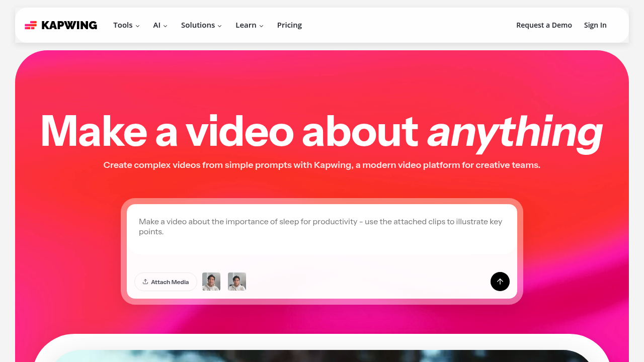The width and height of the screenshot is (644, 362).
Task: Expand the Tools dropdown menu
Action: tap(126, 25)
